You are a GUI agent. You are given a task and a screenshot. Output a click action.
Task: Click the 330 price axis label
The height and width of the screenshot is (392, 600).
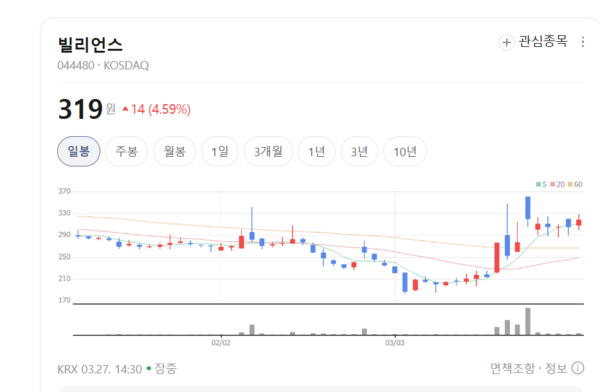click(x=64, y=213)
